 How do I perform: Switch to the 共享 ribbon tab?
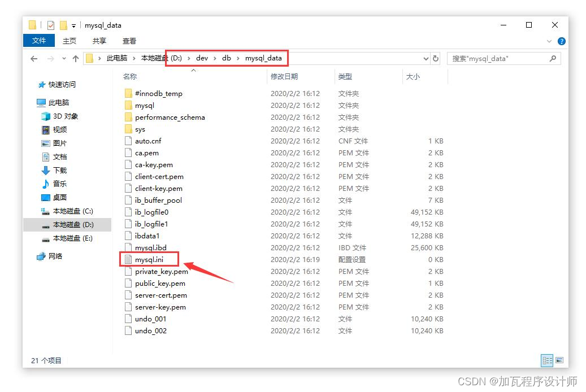(99, 41)
